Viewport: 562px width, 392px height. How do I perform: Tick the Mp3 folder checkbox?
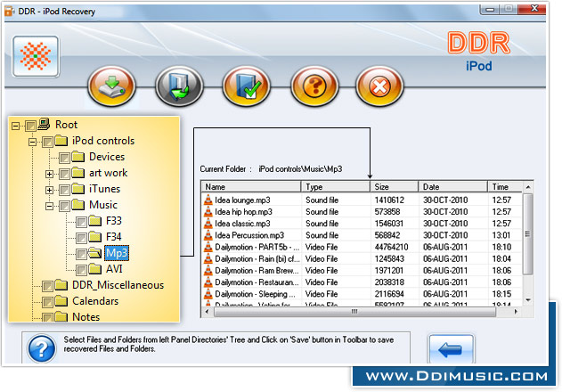pyautogui.click(x=81, y=255)
